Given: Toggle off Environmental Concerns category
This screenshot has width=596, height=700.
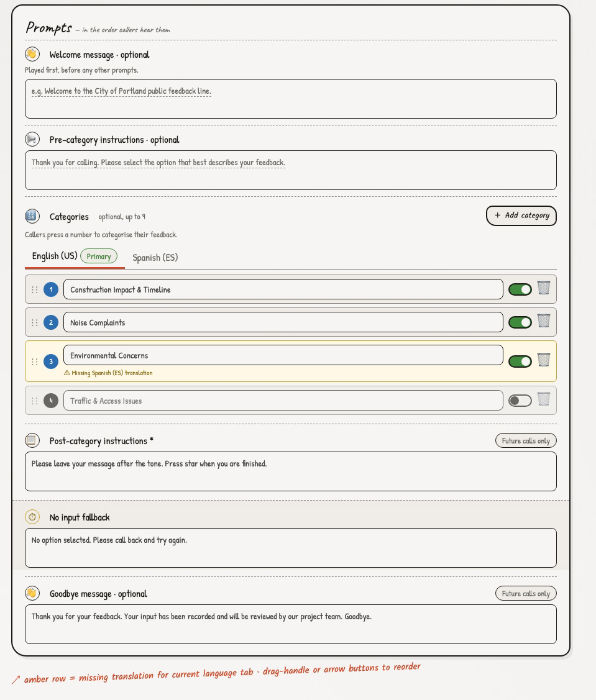Looking at the screenshot, I should pos(520,361).
